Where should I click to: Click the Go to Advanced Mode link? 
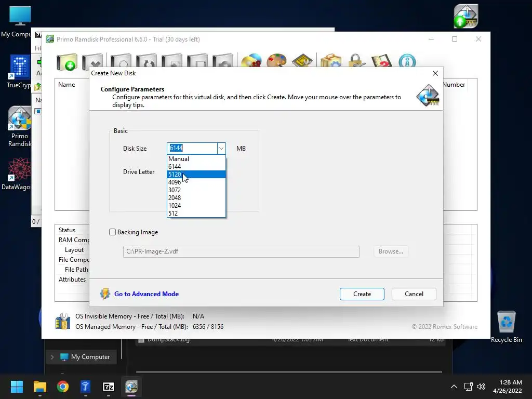[x=147, y=294]
